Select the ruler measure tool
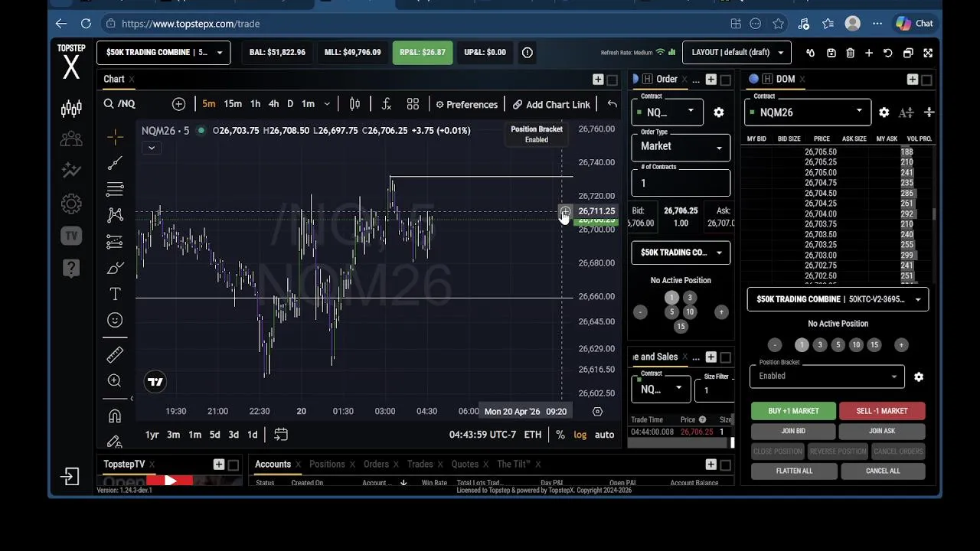The height and width of the screenshot is (551, 980). pyautogui.click(x=115, y=354)
